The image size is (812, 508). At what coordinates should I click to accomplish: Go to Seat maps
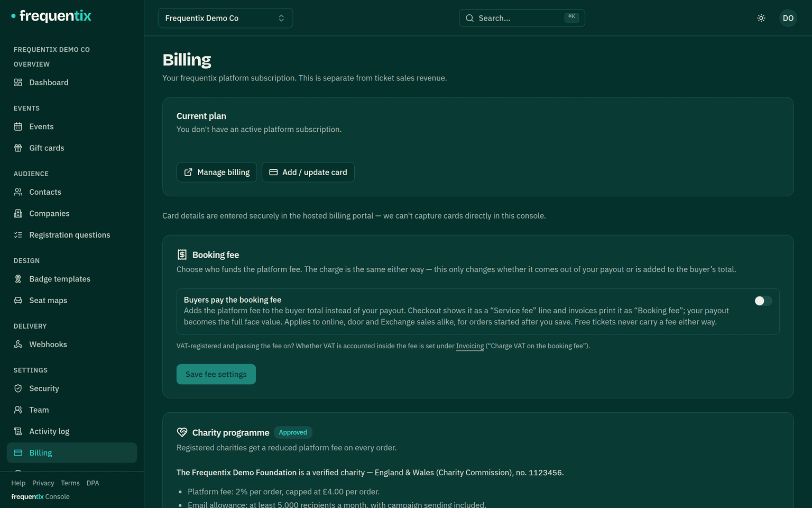click(x=72, y=301)
